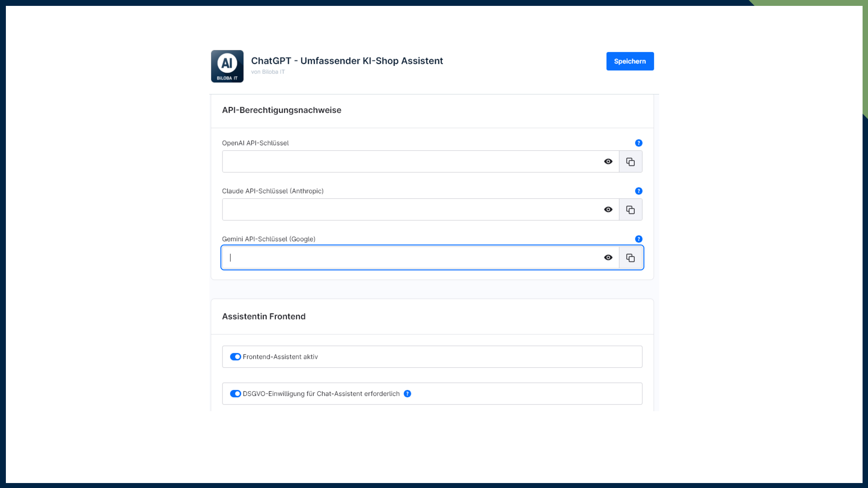Open help for Claude API-Schlüssel
Viewport: 868px width, 488px height.
click(x=638, y=191)
